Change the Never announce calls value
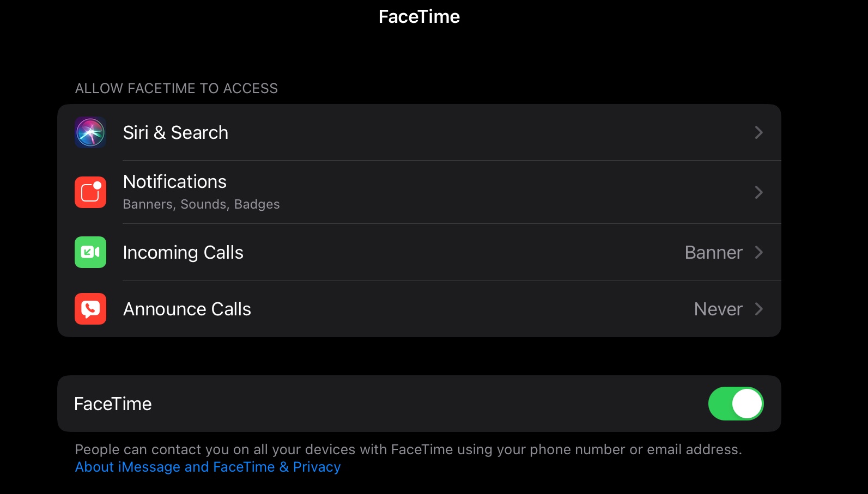 pos(718,309)
